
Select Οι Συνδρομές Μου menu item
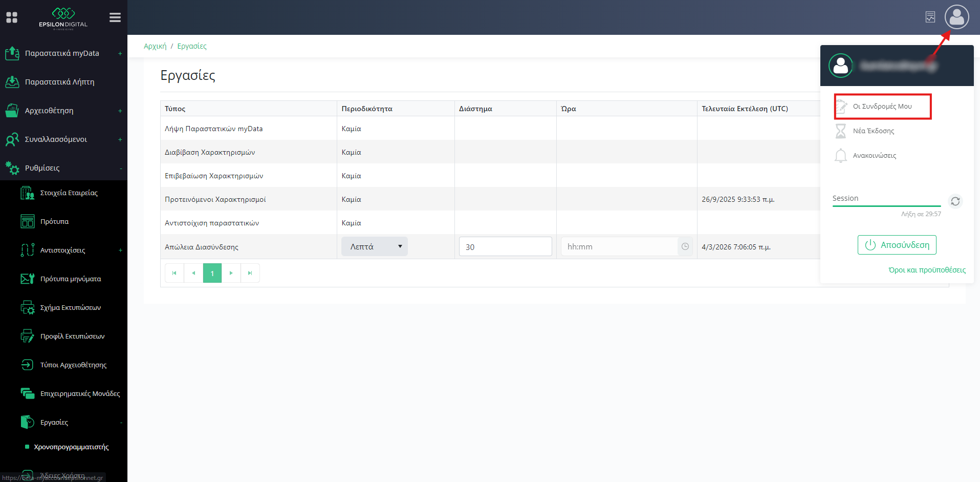click(x=882, y=107)
